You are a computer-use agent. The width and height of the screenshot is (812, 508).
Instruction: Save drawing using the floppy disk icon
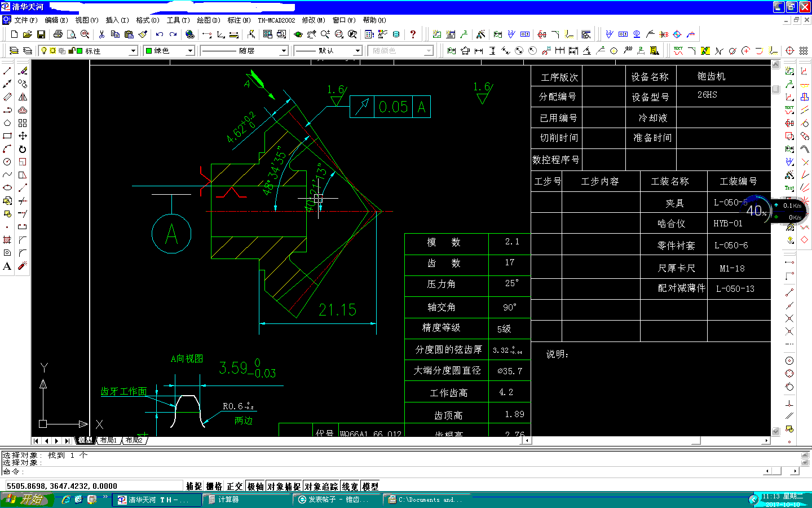click(x=41, y=34)
